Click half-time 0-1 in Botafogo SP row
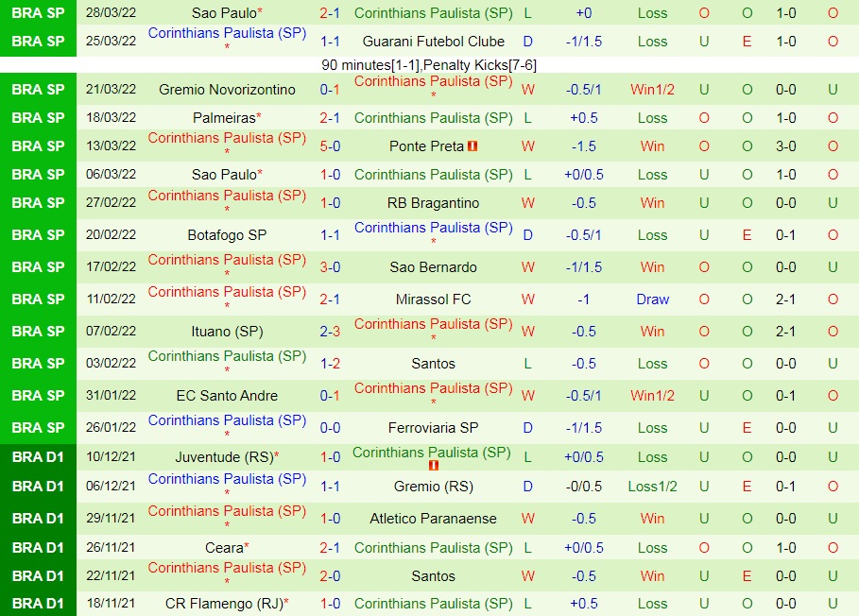 786,235
